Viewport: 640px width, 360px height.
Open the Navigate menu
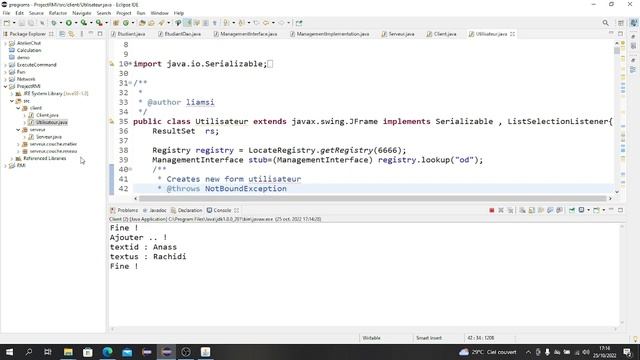tap(82, 13)
